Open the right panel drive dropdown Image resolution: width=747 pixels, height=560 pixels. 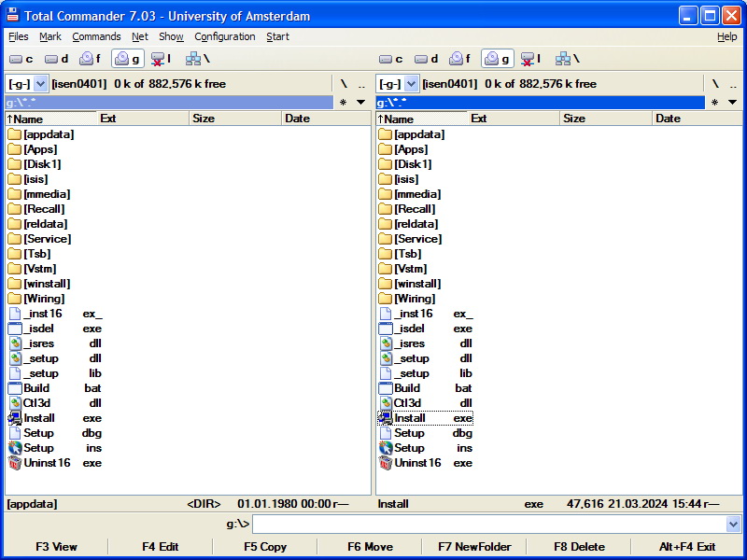(x=411, y=83)
